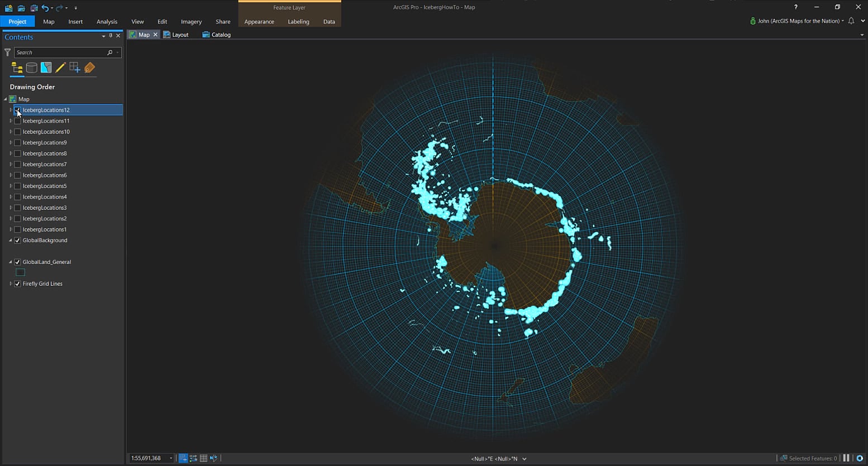
Task: Click the John account sign-in name
Action: [x=798, y=21]
